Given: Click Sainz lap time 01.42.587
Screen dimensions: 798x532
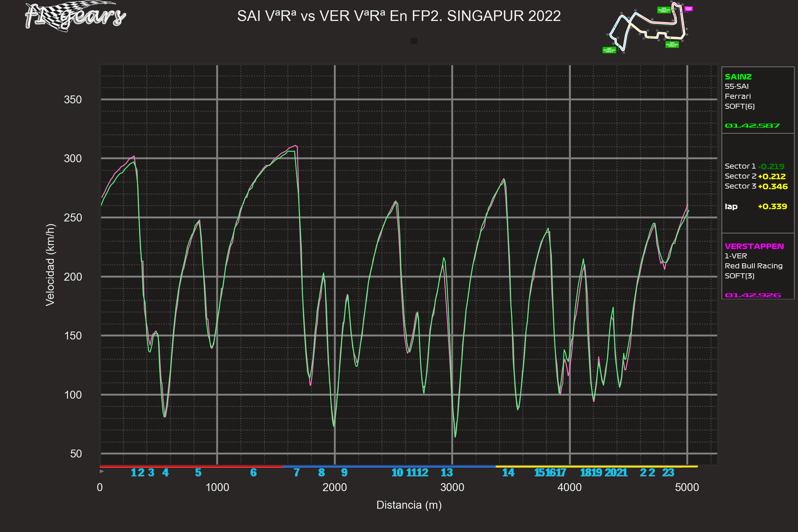Looking at the screenshot, I should (752, 126).
